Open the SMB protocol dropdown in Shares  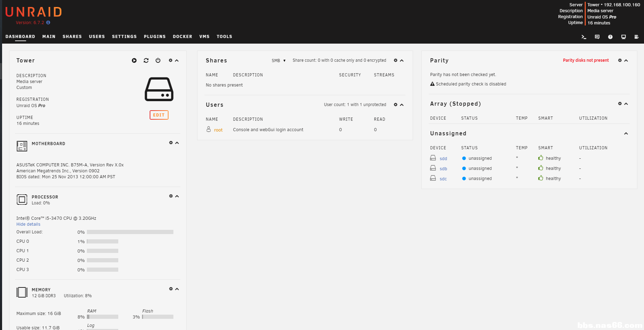tap(278, 61)
